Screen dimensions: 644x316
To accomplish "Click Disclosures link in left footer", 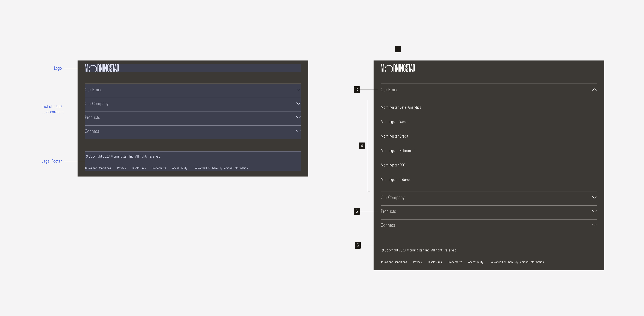I will pyautogui.click(x=139, y=168).
